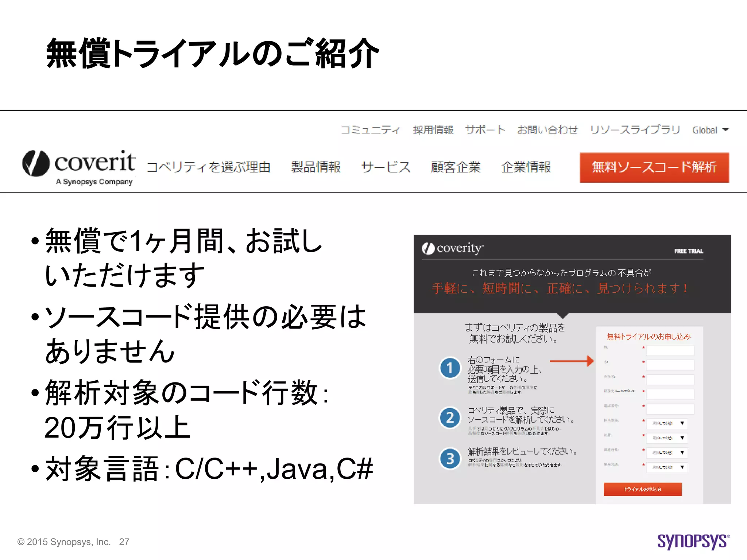Image resolution: width=747 pixels, height=560 pixels.
Task: Select the コベリティを選ぶ理由 menu item
Action: click(x=208, y=167)
